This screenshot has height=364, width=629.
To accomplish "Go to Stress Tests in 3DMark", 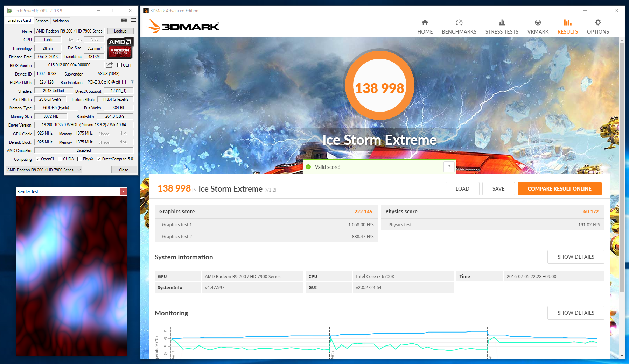I will pos(502,27).
